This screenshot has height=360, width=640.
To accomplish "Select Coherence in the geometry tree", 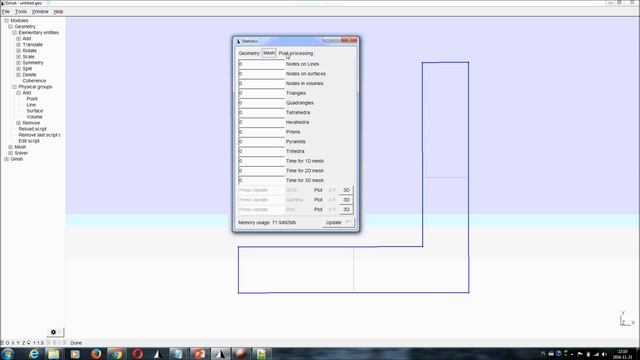I will click(34, 81).
